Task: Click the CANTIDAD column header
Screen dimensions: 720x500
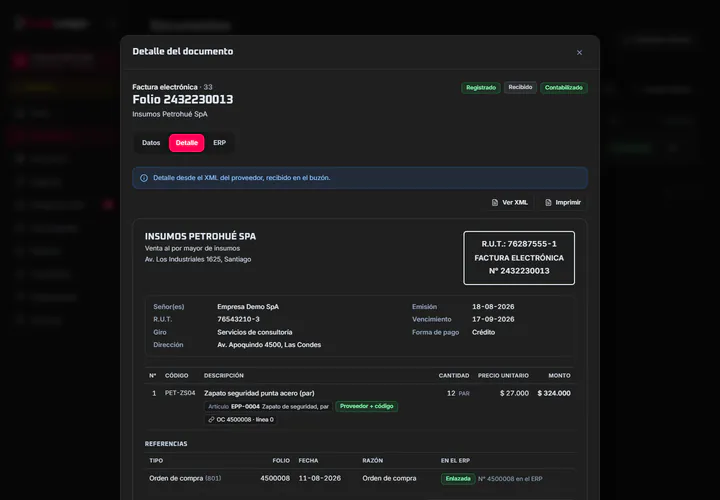Action: [x=454, y=376]
